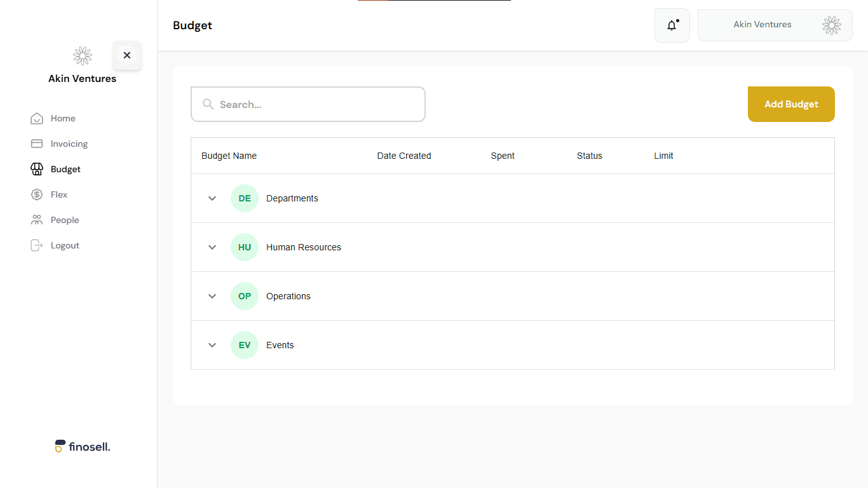Click the Home icon in sidebar
868x488 pixels.
click(x=37, y=118)
